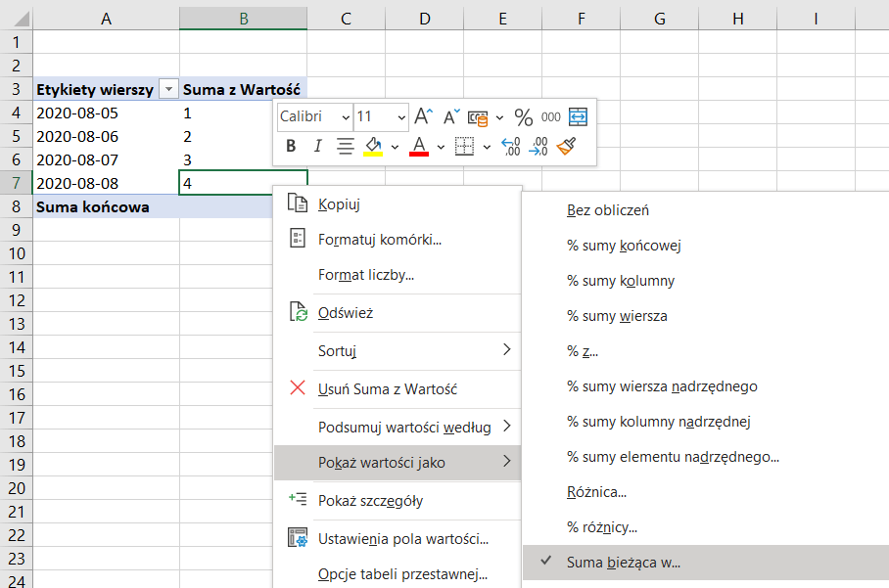The width and height of the screenshot is (889, 588).
Task: Open the 'Etykiety wierszy' filter dropdown
Action: (x=168, y=89)
